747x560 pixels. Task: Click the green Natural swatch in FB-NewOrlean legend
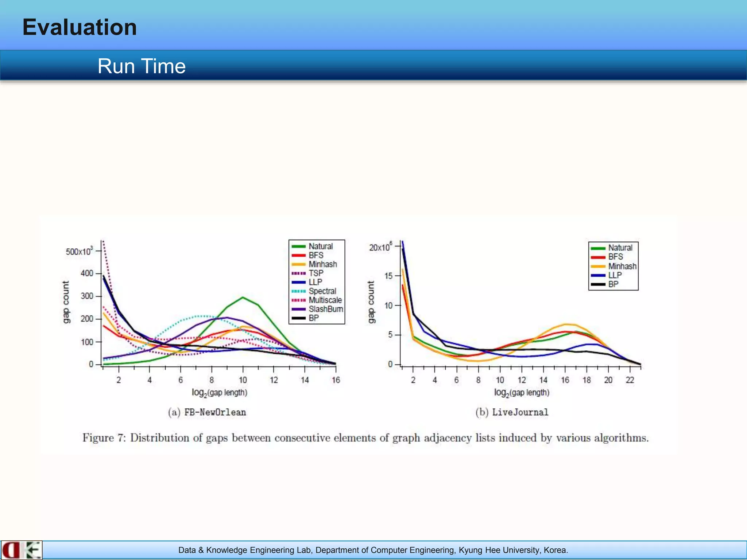coord(298,246)
